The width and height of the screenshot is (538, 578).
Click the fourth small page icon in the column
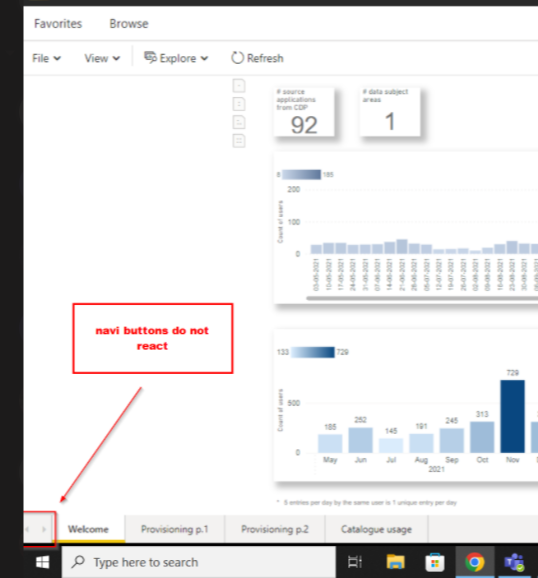239,140
